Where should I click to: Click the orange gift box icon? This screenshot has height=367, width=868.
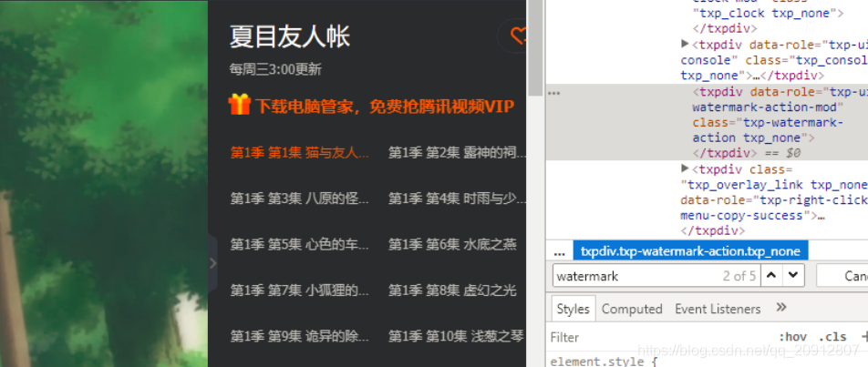click(240, 105)
